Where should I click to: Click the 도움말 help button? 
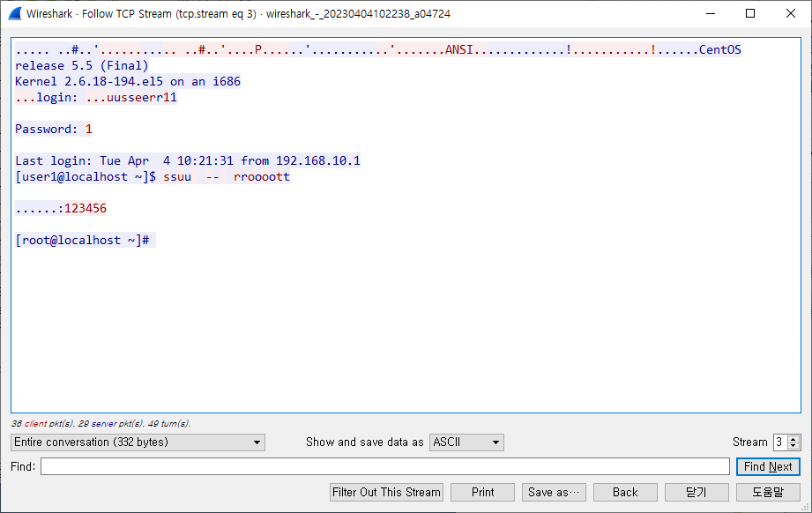coord(768,493)
